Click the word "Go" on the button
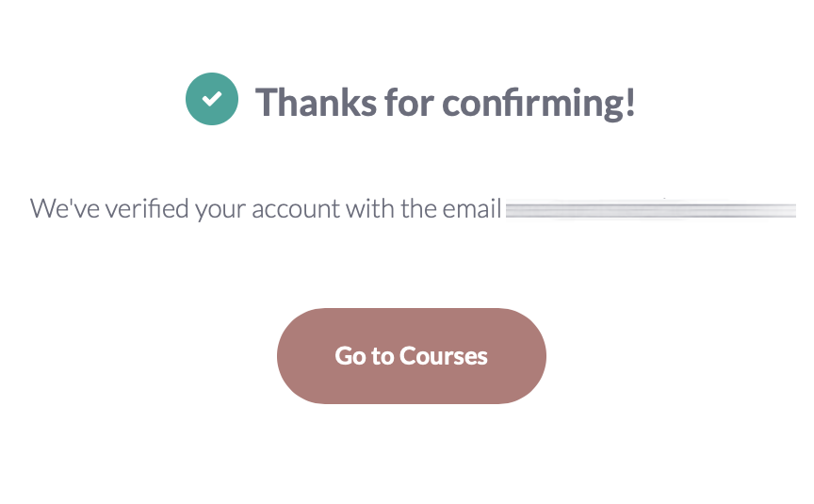 [350, 356]
